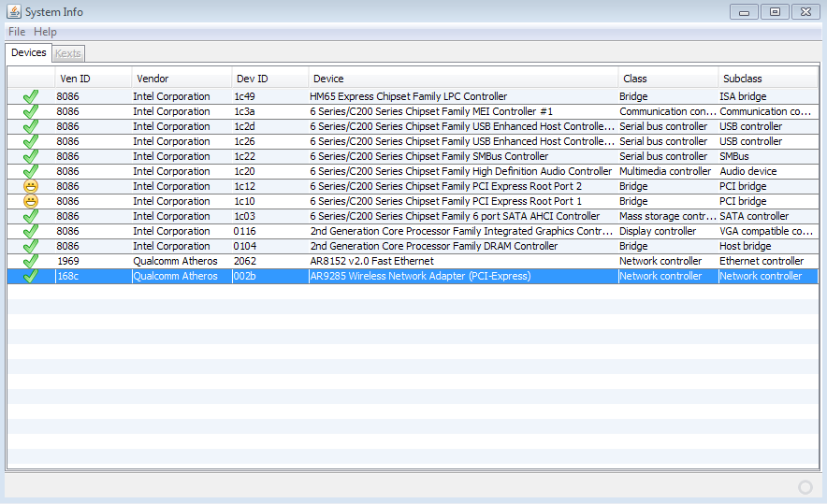Click device ID 002b cell
The width and height of the screenshot is (827, 504).
tap(270, 276)
